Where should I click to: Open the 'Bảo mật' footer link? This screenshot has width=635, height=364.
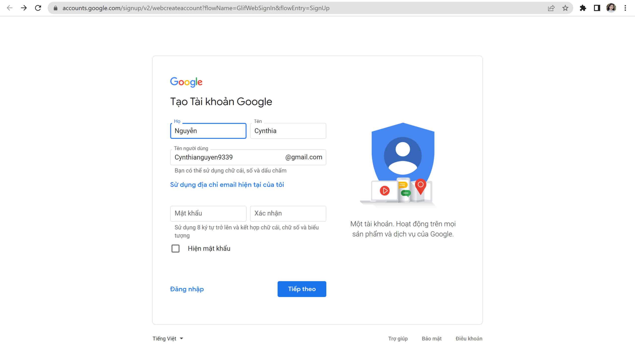click(x=432, y=338)
